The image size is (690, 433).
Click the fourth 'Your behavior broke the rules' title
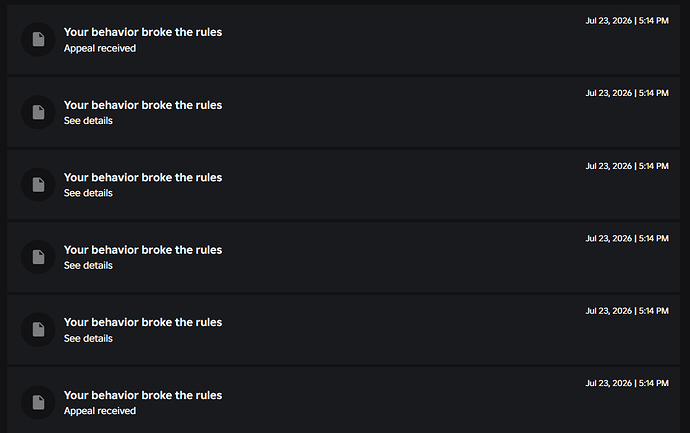[x=143, y=250]
